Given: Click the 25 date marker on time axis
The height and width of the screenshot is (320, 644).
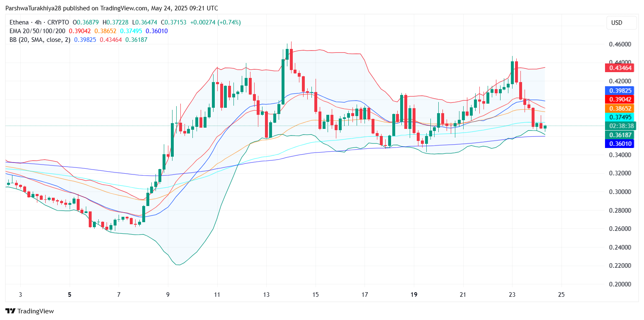Looking at the screenshot, I should pos(561,295).
